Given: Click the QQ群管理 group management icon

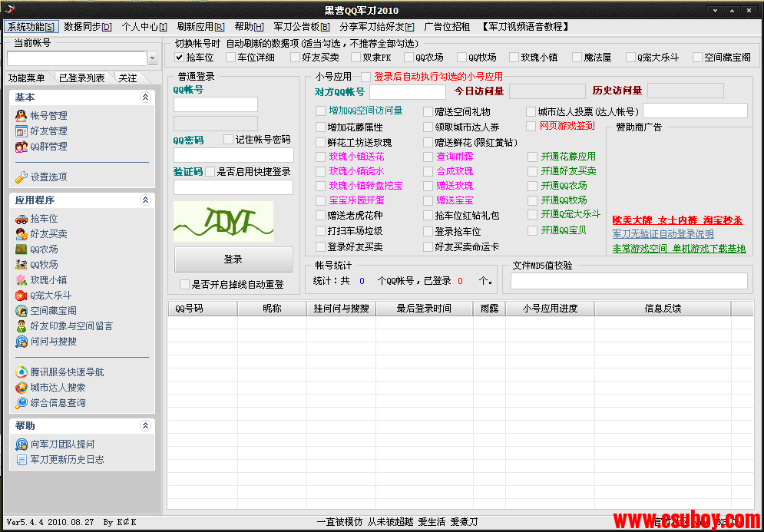Looking at the screenshot, I should click(x=21, y=147).
